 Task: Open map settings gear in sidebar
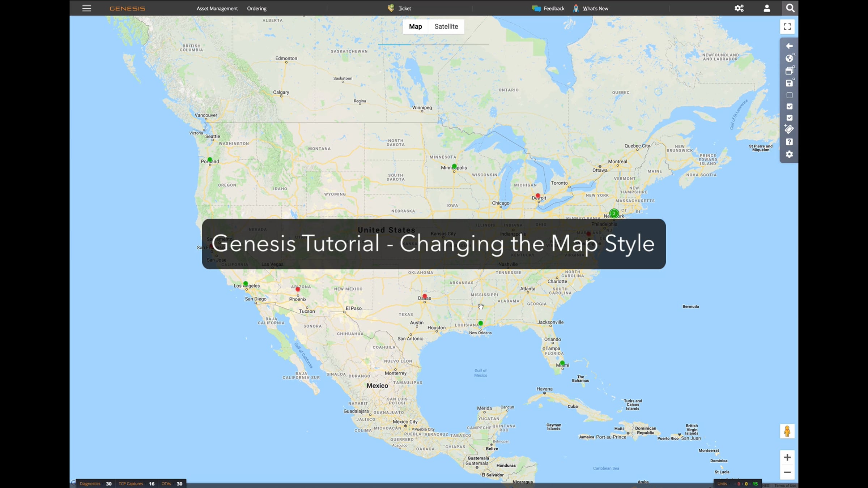point(789,154)
